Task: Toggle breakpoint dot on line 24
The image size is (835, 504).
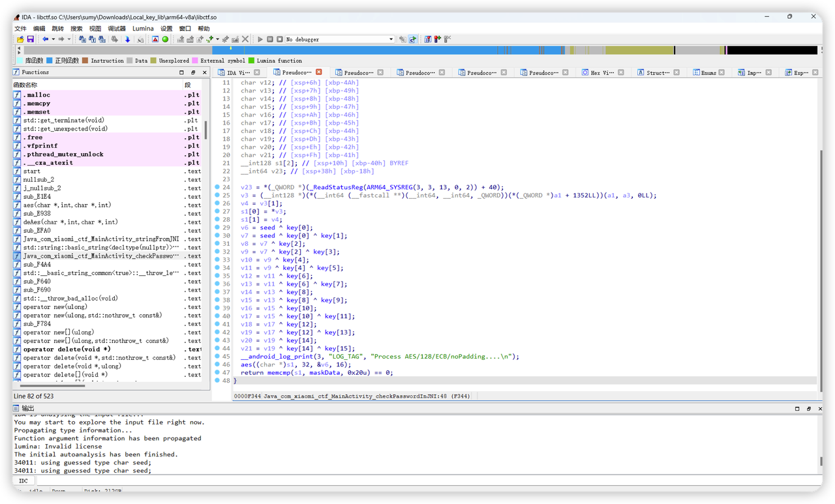Action: click(217, 187)
